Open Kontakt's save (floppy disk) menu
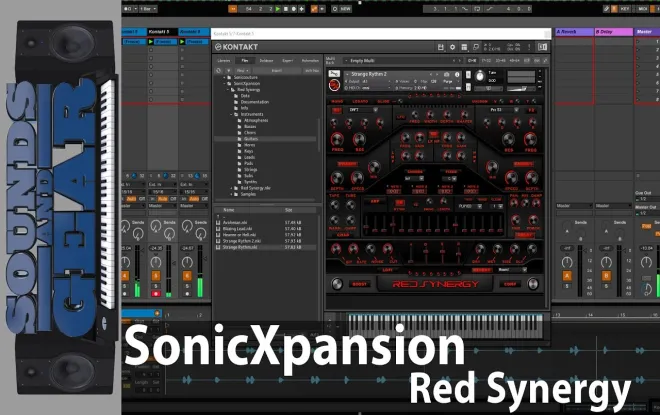The height and width of the screenshot is (415, 660). 440,47
